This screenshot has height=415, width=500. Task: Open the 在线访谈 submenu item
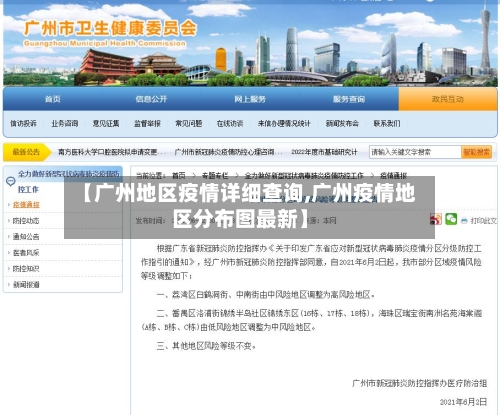(x=230, y=123)
